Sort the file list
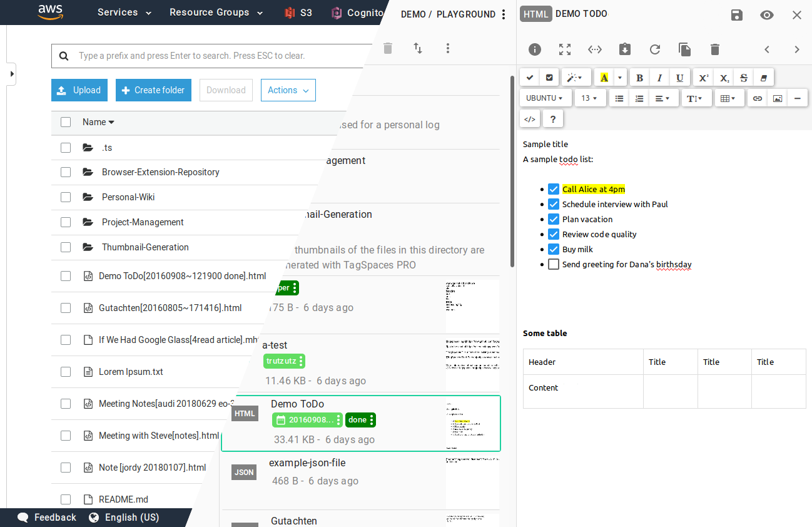The height and width of the screenshot is (527, 812). coord(417,48)
